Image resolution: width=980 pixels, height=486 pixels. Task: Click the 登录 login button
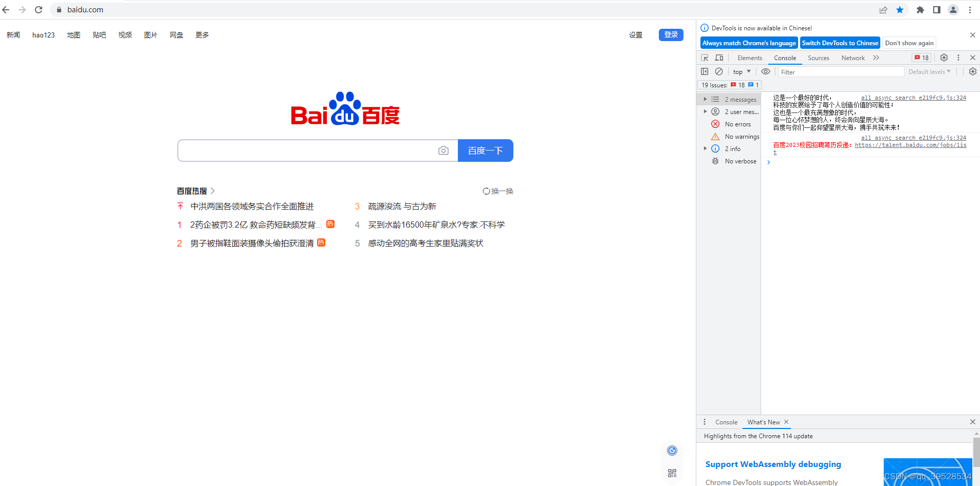pyautogui.click(x=671, y=34)
